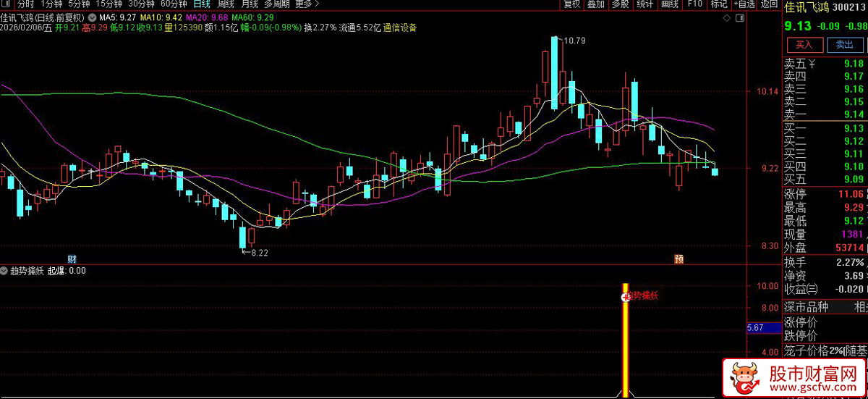Viewport: 868px width, 399px height.
Task: Click the 多股 multi-stock button
Action: coord(620,4)
